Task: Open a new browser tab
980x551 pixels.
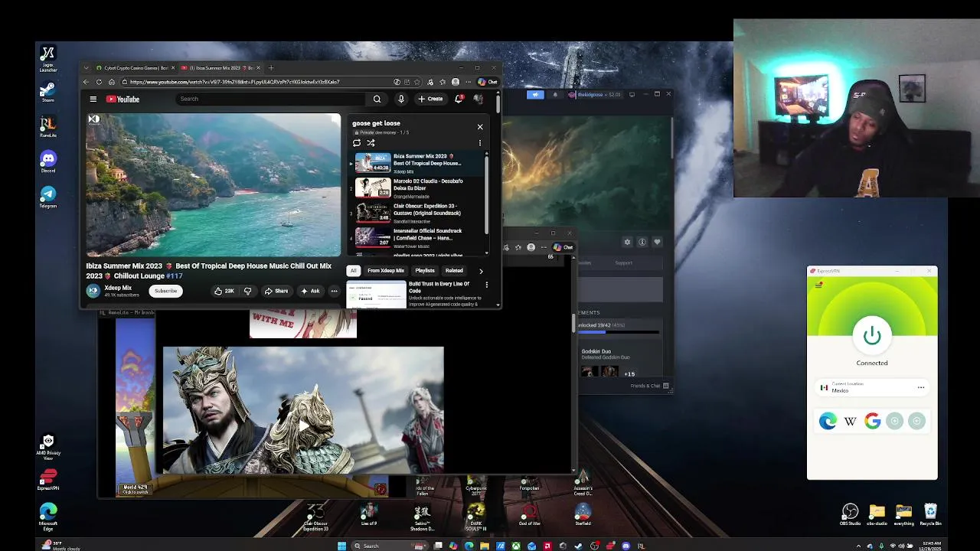Action: pos(270,68)
